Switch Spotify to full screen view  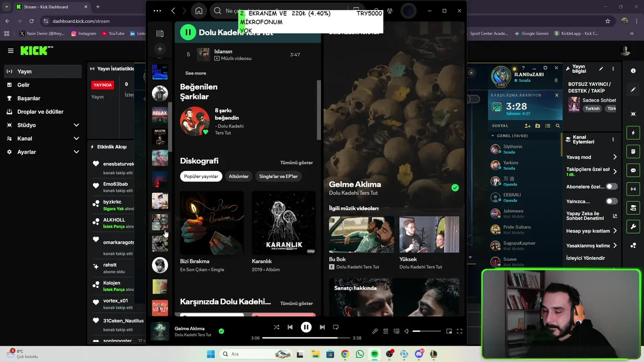459,331
